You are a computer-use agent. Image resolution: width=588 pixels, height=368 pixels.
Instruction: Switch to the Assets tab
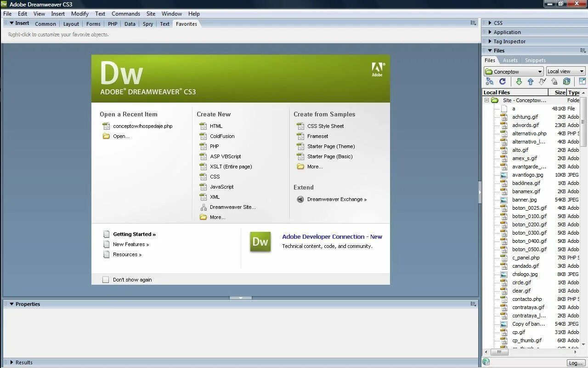click(510, 60)
